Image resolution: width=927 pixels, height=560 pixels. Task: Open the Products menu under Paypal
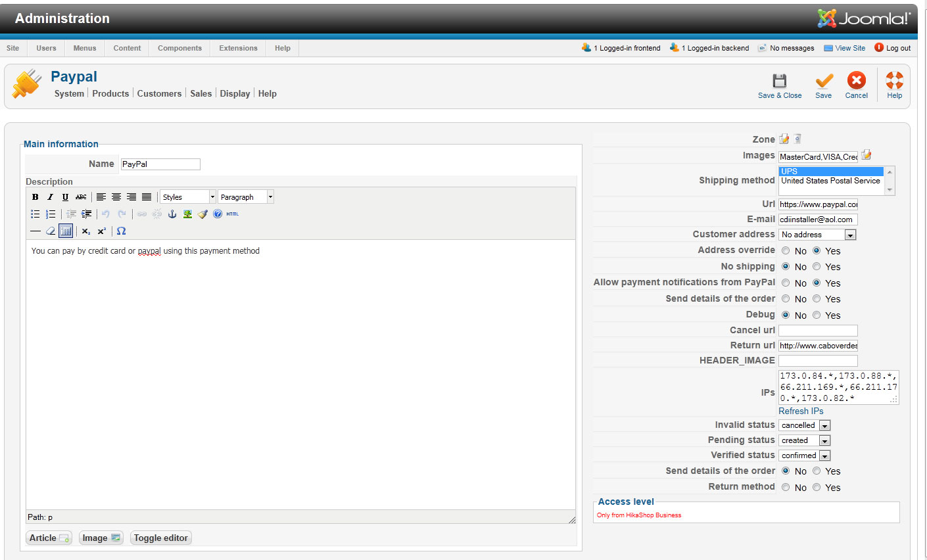110,93
